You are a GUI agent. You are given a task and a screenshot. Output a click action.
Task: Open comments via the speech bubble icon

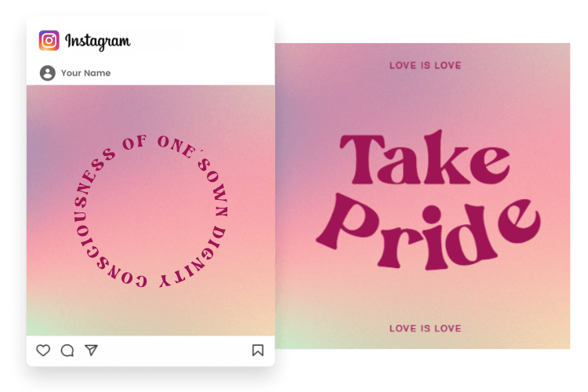pos(67,350)
